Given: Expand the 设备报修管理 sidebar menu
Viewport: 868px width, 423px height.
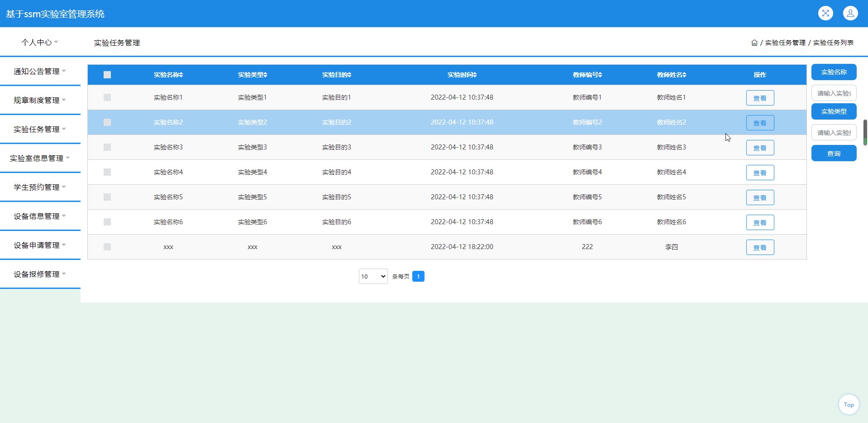Looking at the screenshot, I should pyautogui.click(x=40, y=274).
